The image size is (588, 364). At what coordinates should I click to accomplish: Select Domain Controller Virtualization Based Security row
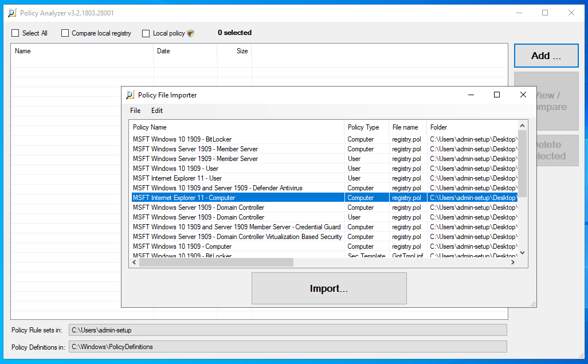(x=324, y=237)
